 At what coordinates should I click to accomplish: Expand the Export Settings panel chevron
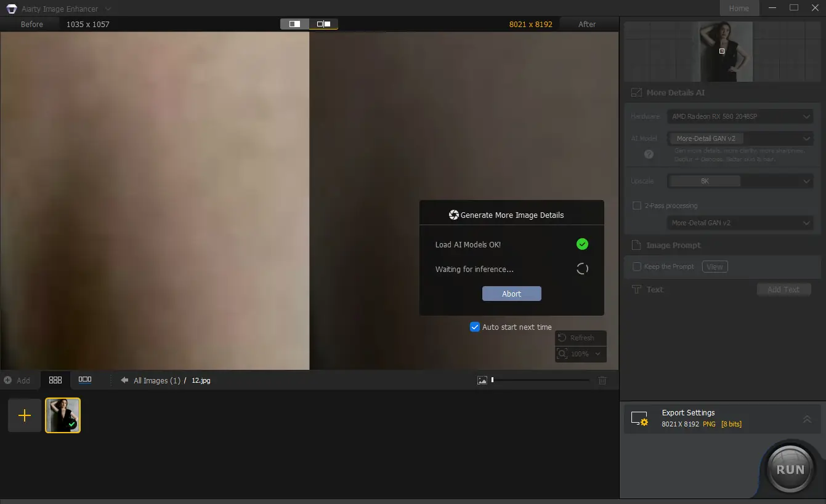point(807,419)
